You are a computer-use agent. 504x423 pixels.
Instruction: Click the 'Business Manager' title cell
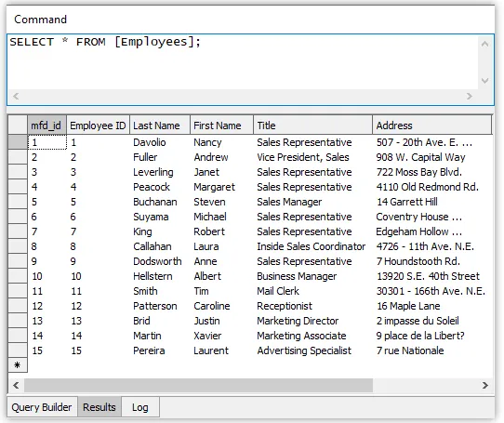[312, 276]
